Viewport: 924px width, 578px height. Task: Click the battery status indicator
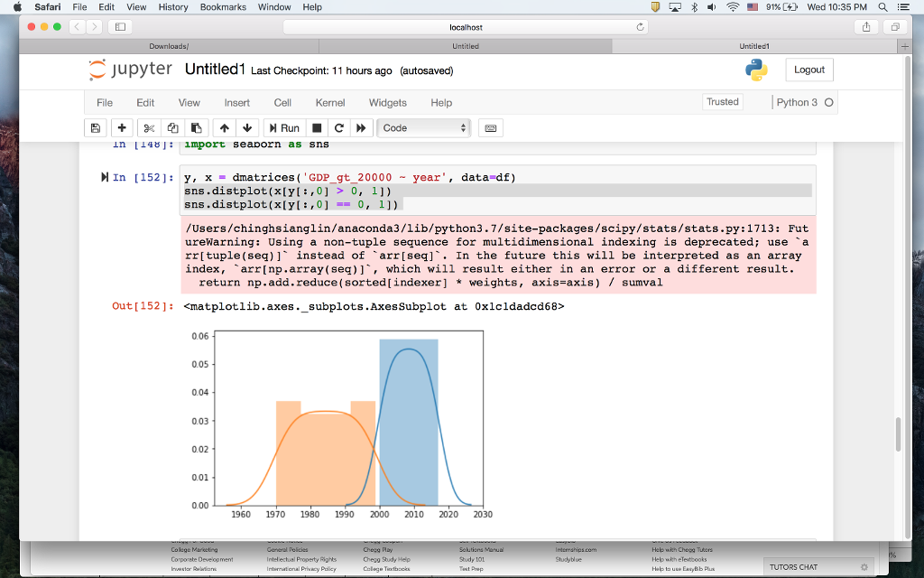coord(782,7)
